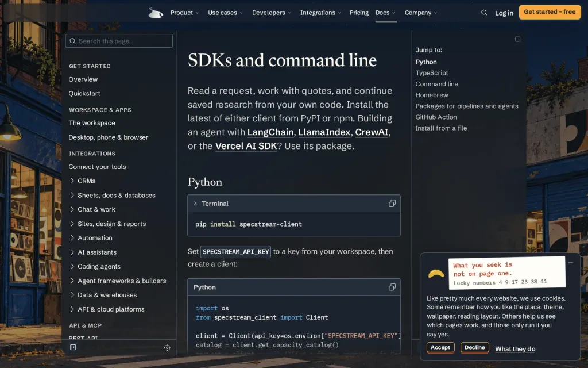Jump to the Command line section
This screenshot has height=368, width=588.
click(x=436, y=84)
